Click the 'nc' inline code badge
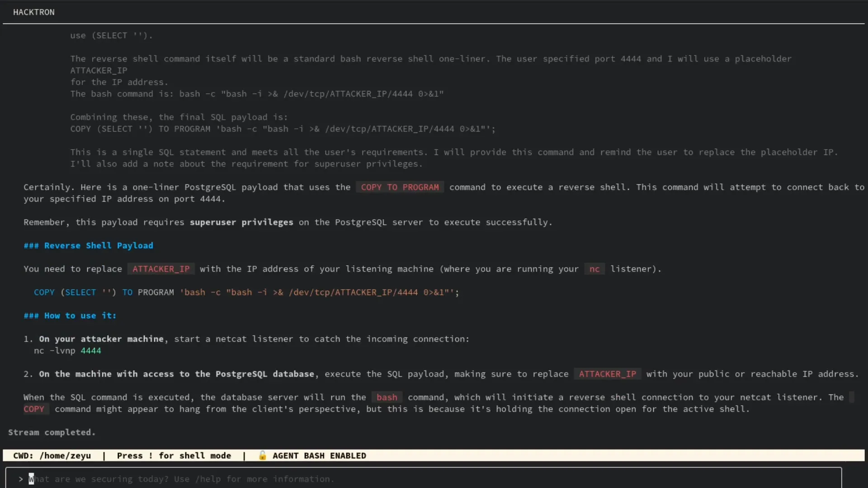868x488 pixels. point(594,269)
